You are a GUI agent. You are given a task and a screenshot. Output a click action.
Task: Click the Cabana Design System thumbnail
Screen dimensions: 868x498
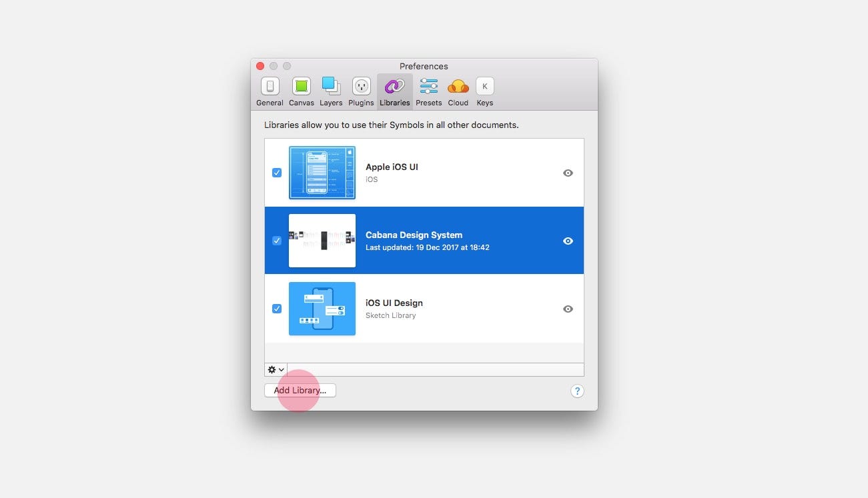(x=322, y=241)
